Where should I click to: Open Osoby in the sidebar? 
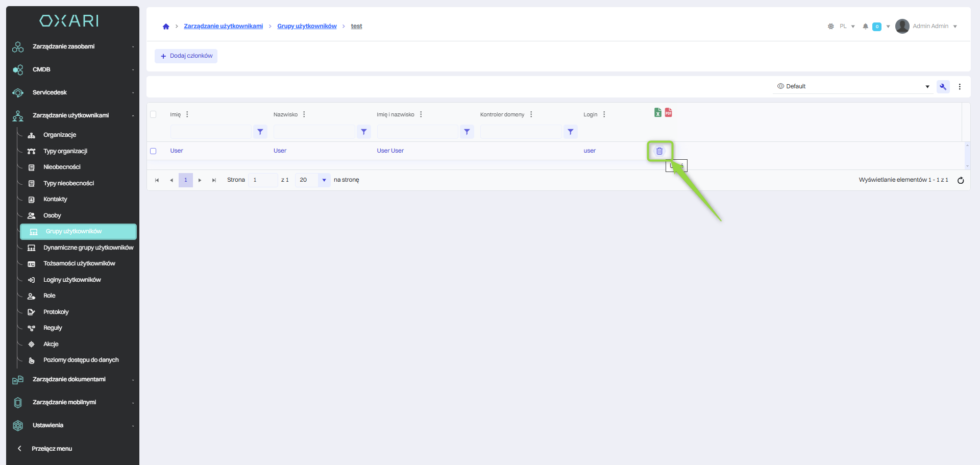(x=52, y=215)
